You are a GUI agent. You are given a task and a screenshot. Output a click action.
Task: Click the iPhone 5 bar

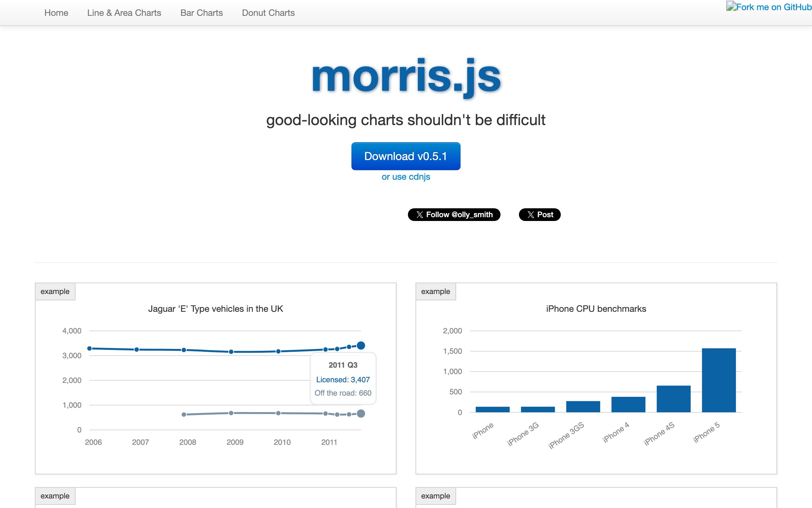click(719, 380)
